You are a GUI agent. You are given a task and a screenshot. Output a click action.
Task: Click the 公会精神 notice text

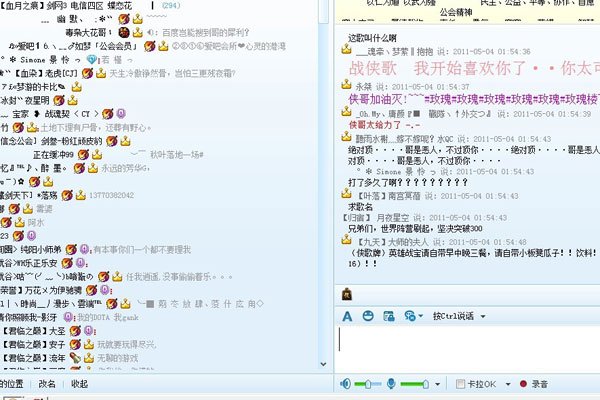(x=455, y=13)
